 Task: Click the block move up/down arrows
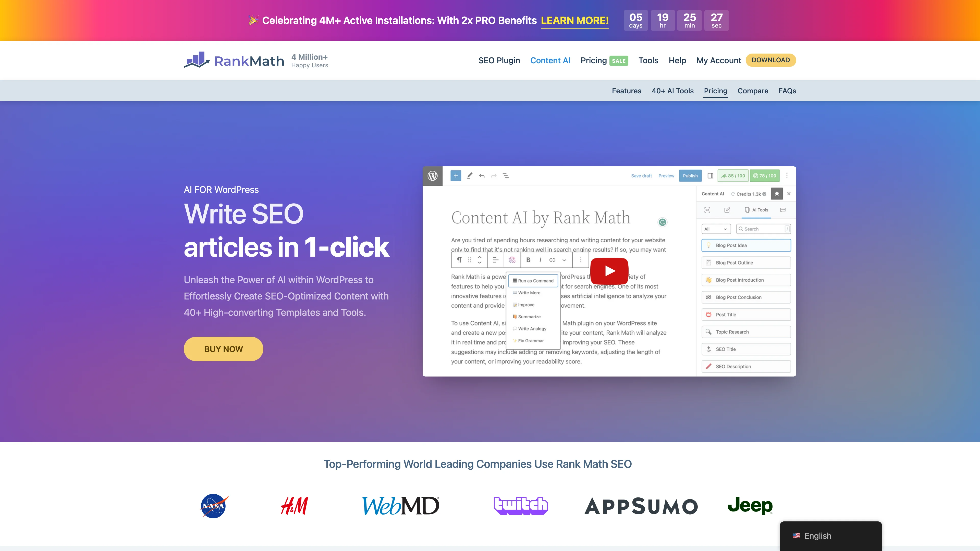tap(479, 260)
